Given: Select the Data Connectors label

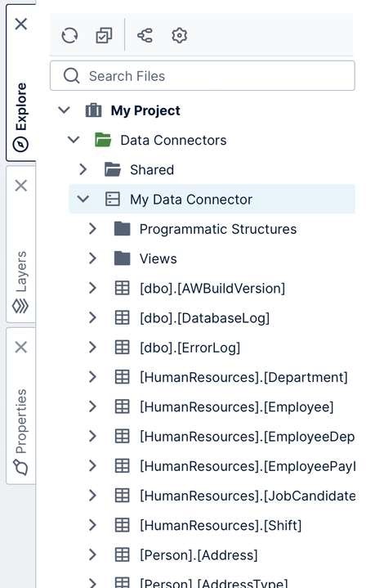Looking at the screenshot, I should 173,140.
